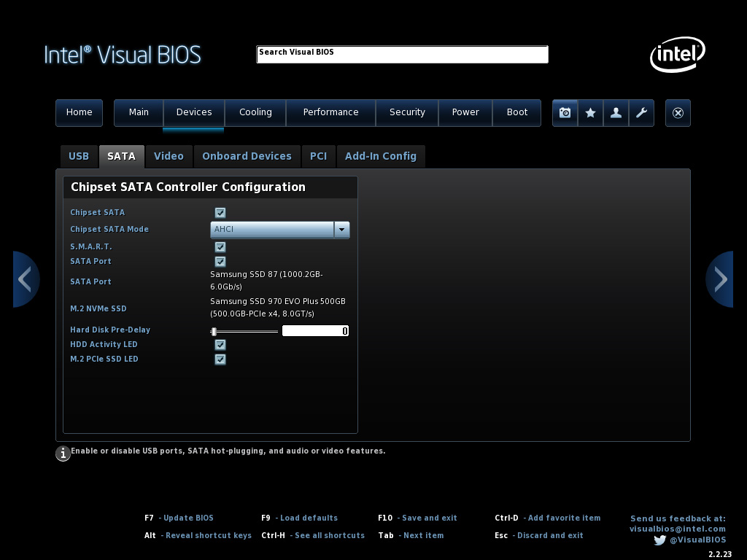Open the AHCI mode combo box
Viewport: 747px width, 560px height.
coord(272,230)
